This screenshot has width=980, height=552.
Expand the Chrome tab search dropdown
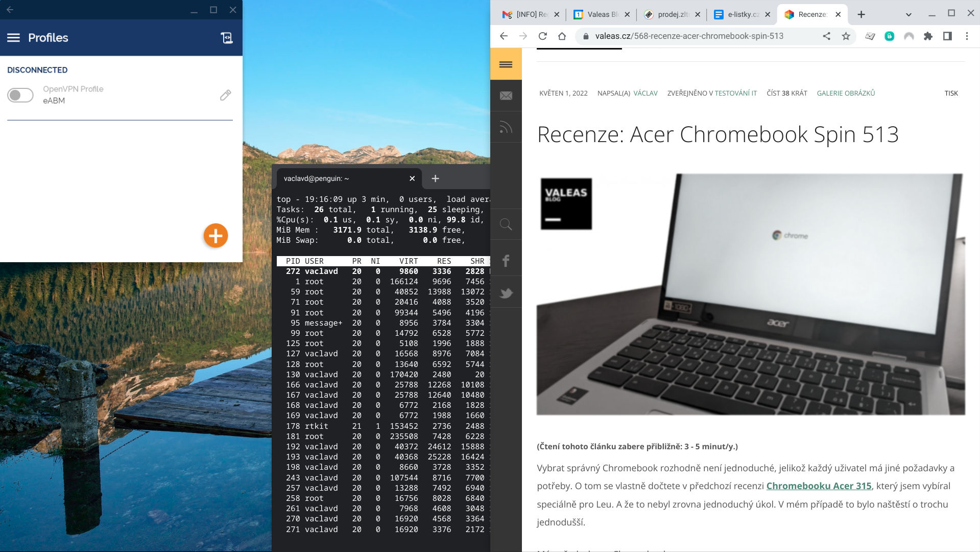909,14
